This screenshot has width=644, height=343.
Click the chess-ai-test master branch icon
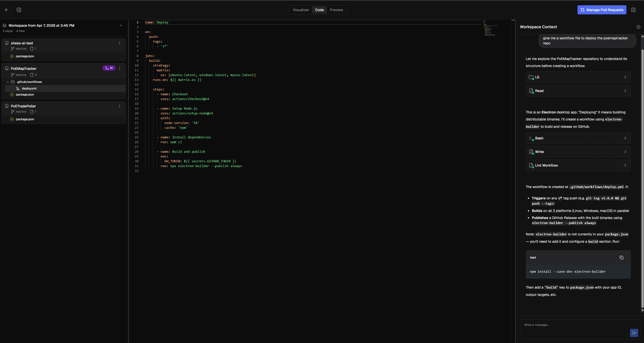[13, 49]
